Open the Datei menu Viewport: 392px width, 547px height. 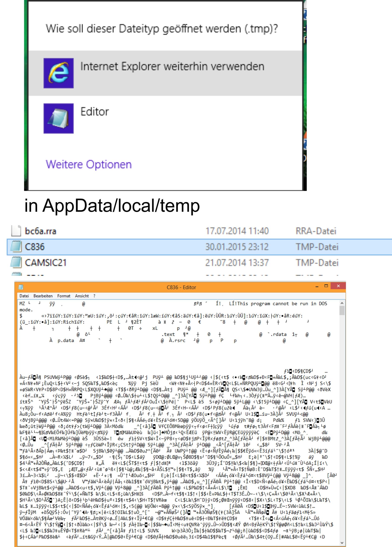pyautogui.click(x=24, y=296)
